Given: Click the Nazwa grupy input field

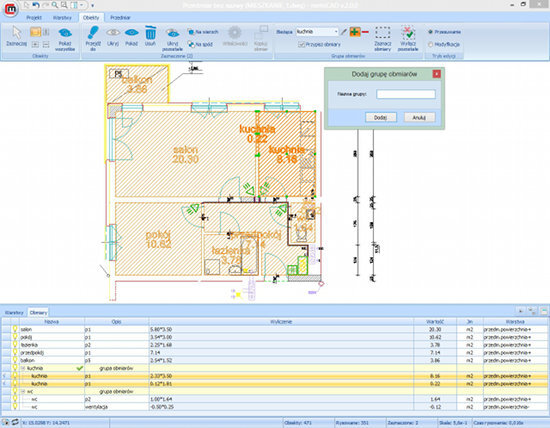Looking at the screenshot, I should (406, 94).
